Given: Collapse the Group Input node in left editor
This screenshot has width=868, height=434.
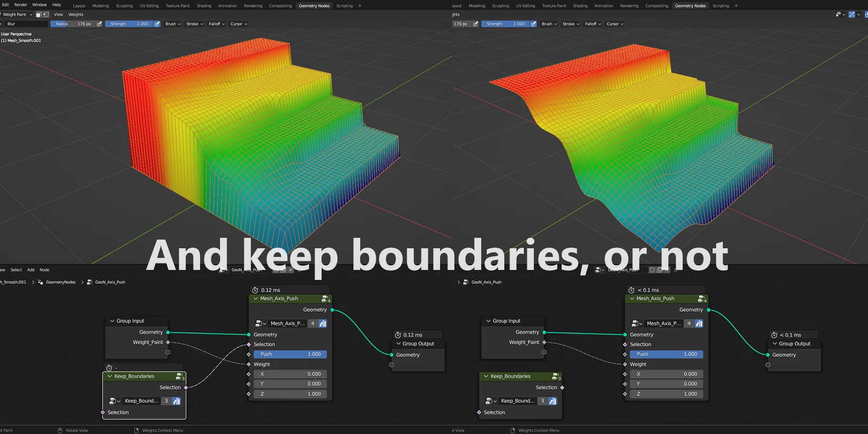Looking at the screenshot, I should tap(112, 321).
